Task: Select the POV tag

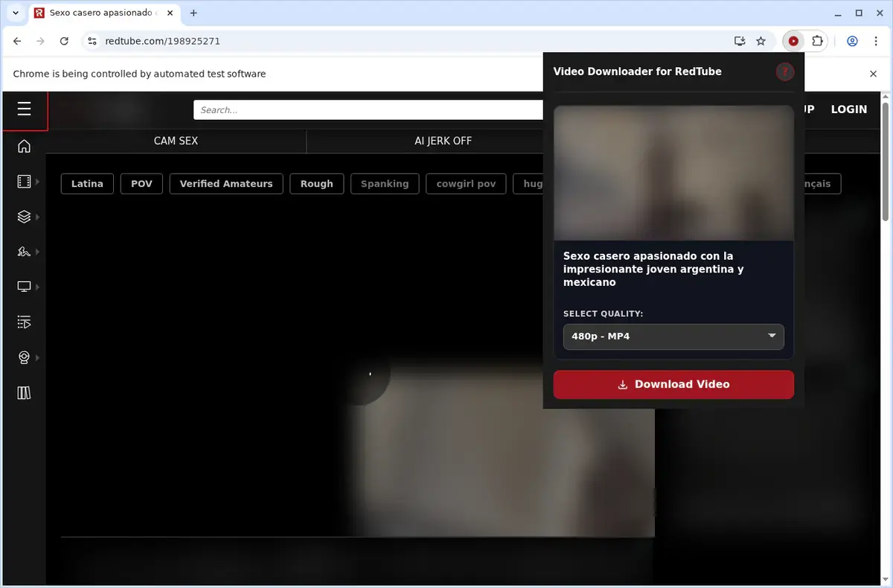Action: click(141, 184)
